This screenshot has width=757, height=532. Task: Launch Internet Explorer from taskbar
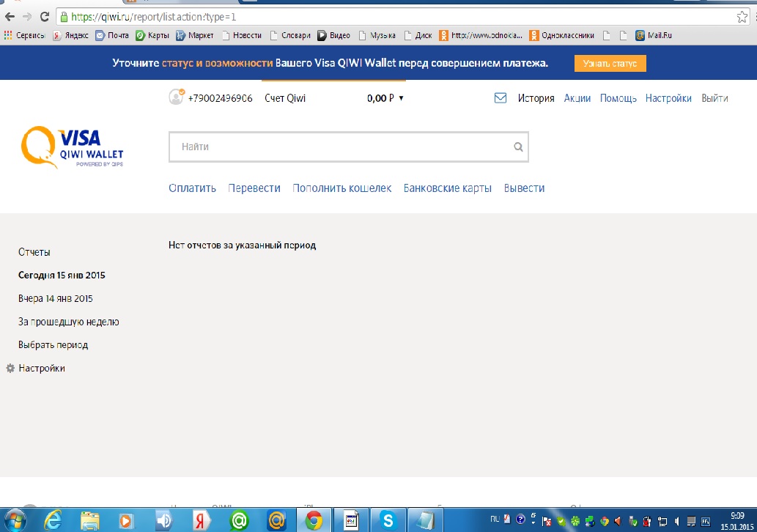[x=53, y=520]
